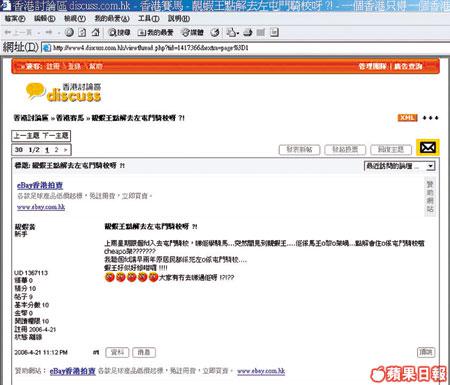Screen dimensions: 450x385
Task: Click the reply to topic (回復主題) button
Action: [x=391, y=150]
